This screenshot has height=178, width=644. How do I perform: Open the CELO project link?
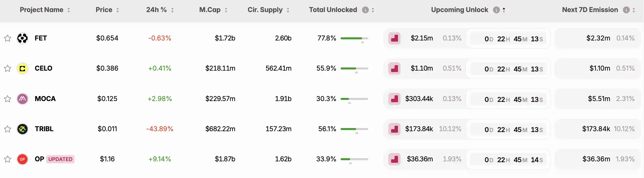coord(44,68)
